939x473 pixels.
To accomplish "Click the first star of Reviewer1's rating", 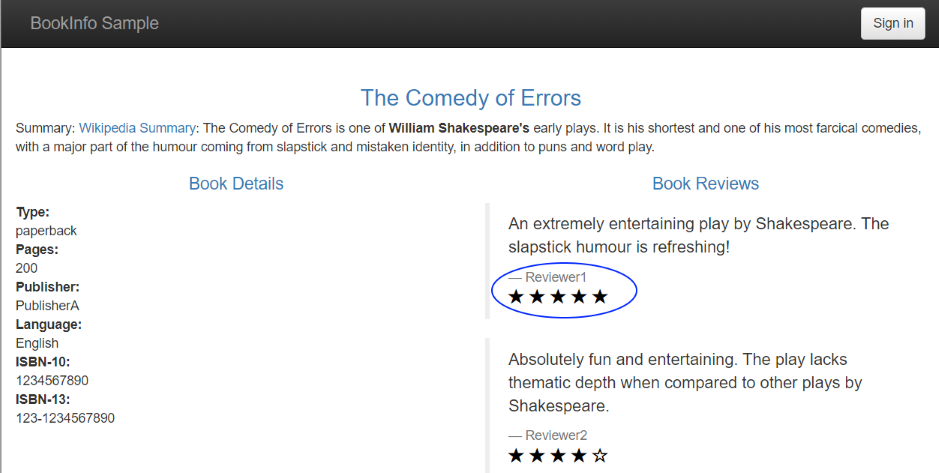I will (x=516, y=296).
